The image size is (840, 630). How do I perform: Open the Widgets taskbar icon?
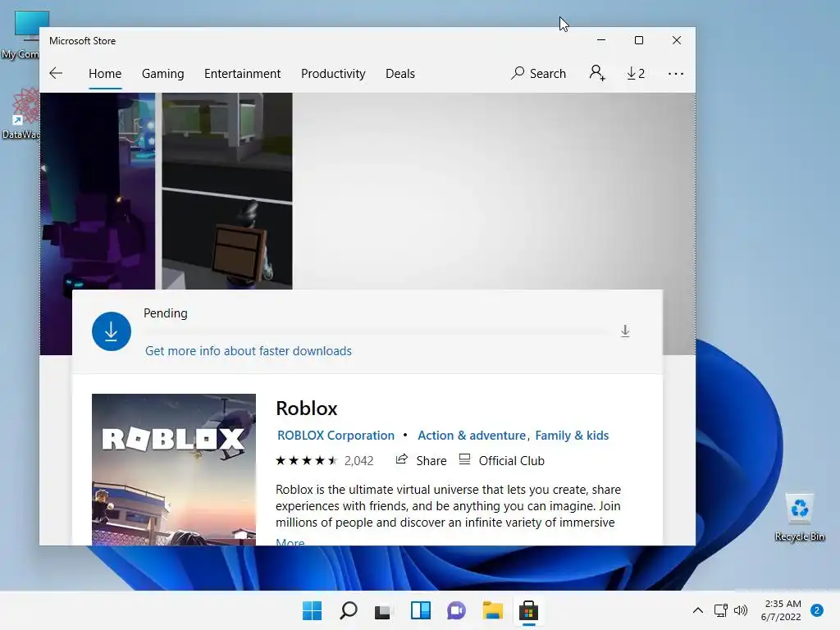420,610
